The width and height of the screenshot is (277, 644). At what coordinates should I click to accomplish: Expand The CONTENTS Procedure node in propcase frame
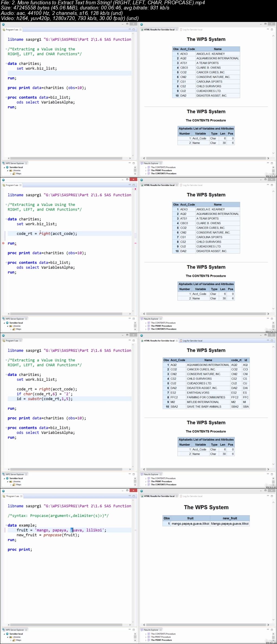click(x=146, y=634)
